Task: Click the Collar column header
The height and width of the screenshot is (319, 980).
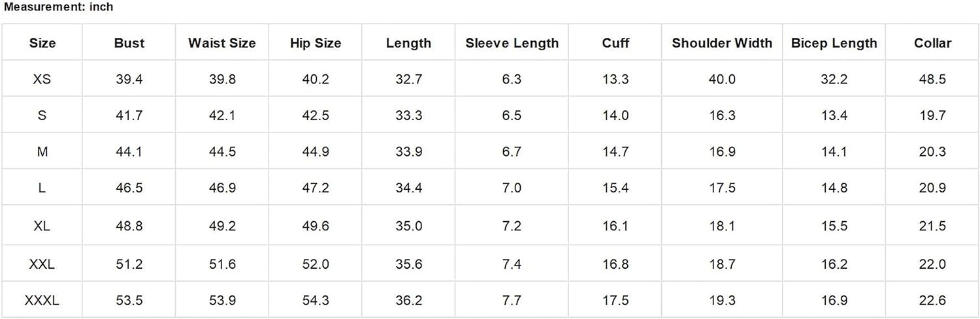Action: [932, 43]
